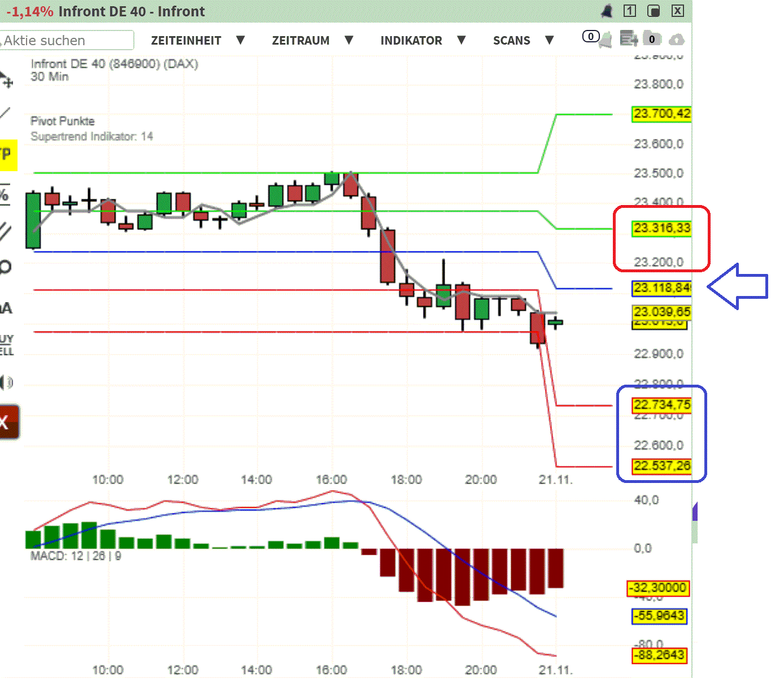The image size is (784, 679).
Task: Open the ZEITRAUM dropdown arrow
Action: pos(349,40)
